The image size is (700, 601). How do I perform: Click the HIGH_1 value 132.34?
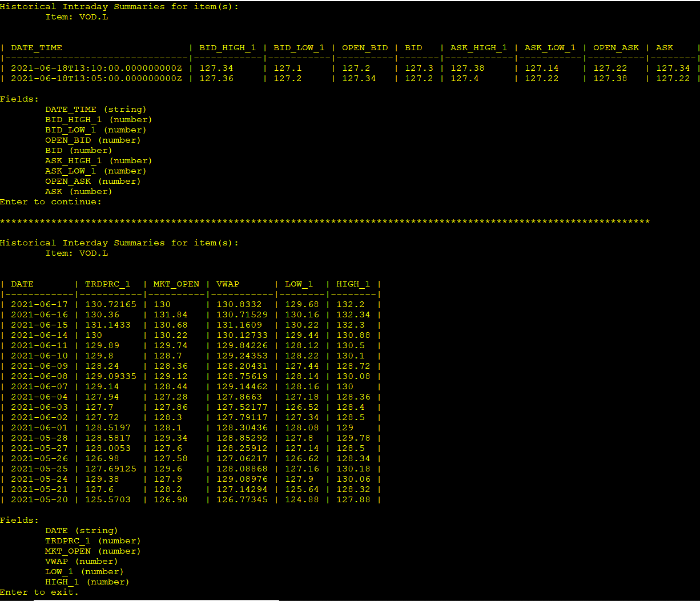click(353, 315)
